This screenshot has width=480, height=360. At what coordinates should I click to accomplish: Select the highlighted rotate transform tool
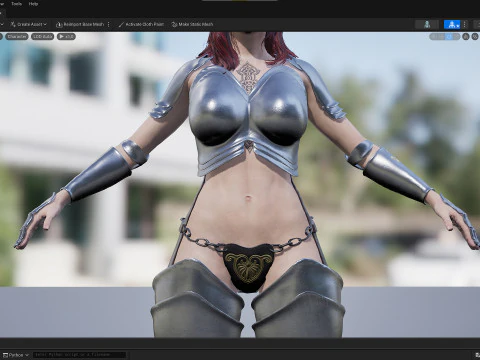click(x=449, y=37)
